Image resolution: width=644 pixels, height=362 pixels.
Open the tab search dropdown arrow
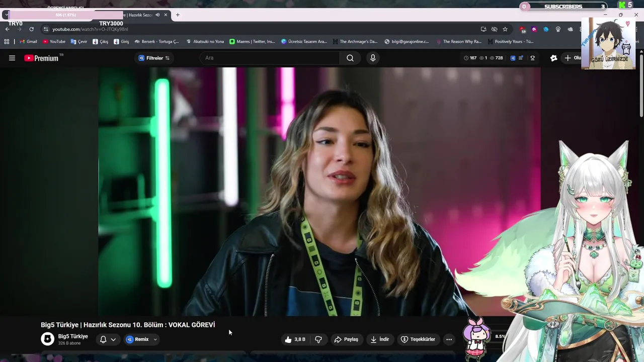click(6, 15)
